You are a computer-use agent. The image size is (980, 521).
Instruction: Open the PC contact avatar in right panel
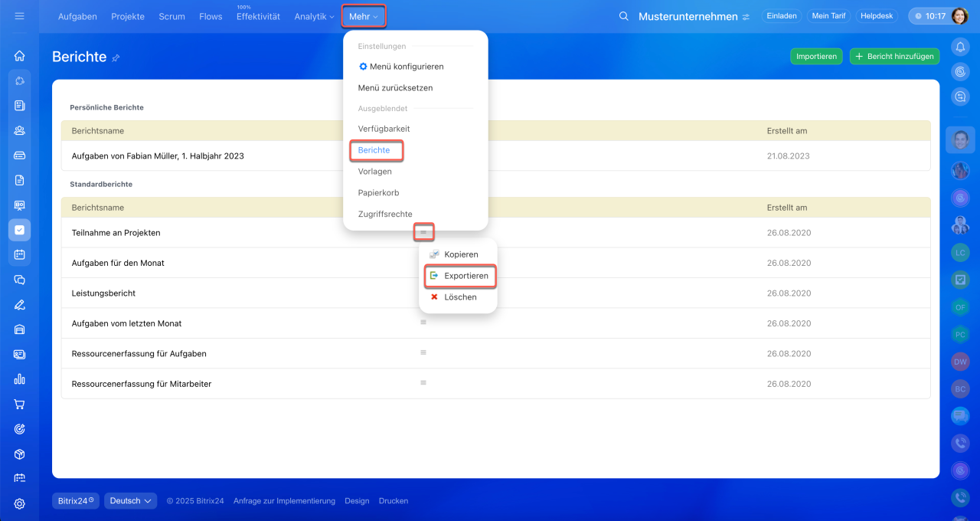(x=960, y=334)
